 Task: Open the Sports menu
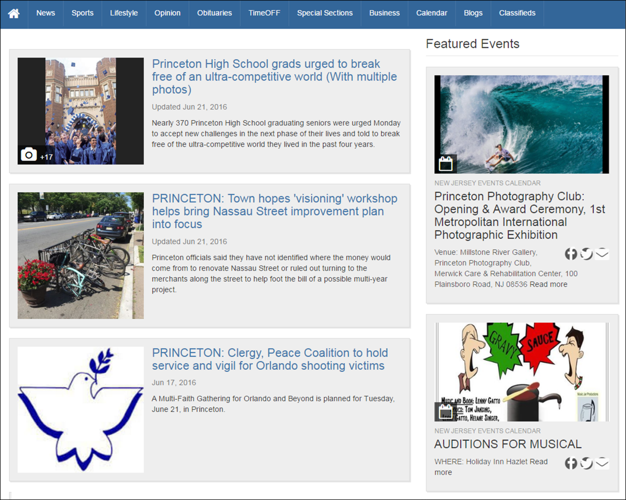pos(82,13)
